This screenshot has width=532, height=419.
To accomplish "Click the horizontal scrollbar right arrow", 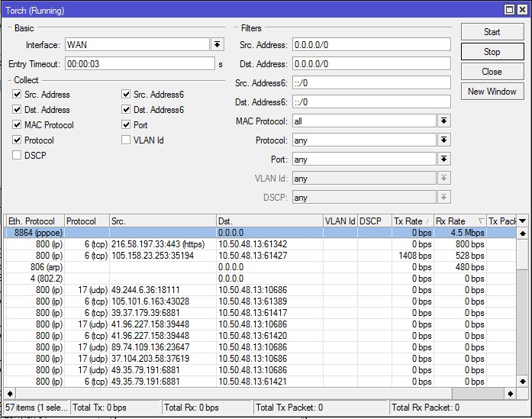I will click(x=510, y=394).
